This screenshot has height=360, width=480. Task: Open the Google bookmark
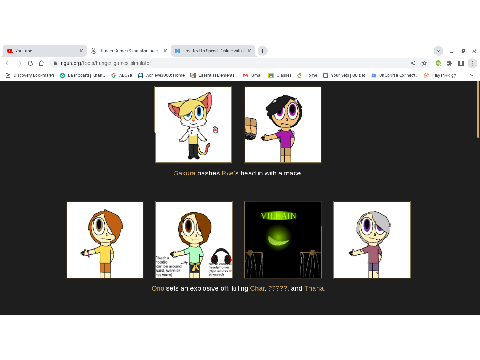(122, 75)
